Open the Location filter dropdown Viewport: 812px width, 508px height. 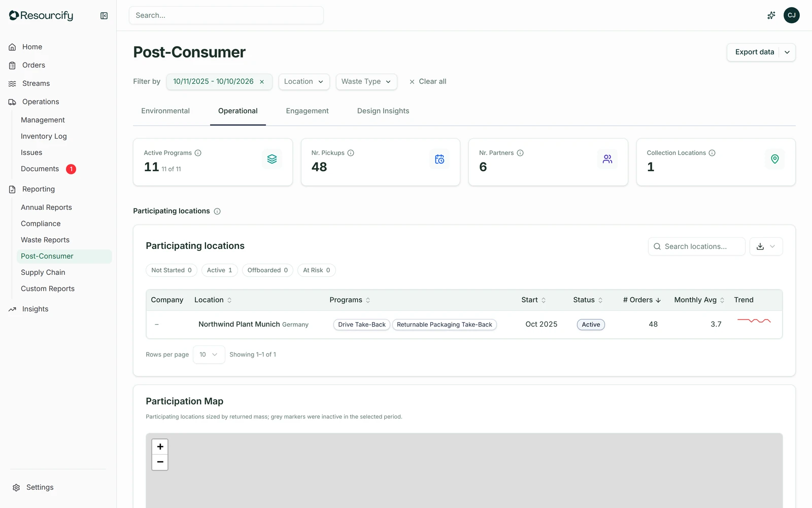[304, 82]
